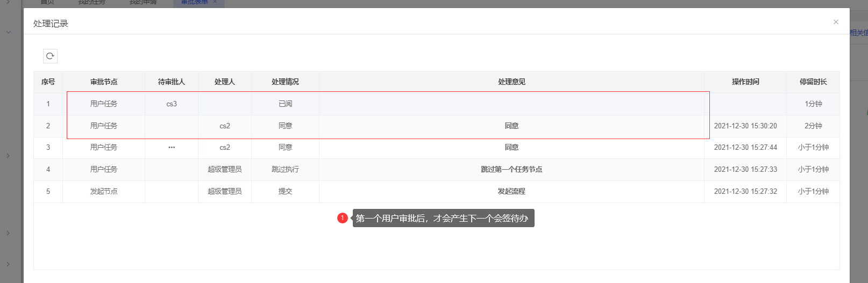
Task: Click the ellipsis in the 待审批人 column
Action: (172, 147)
